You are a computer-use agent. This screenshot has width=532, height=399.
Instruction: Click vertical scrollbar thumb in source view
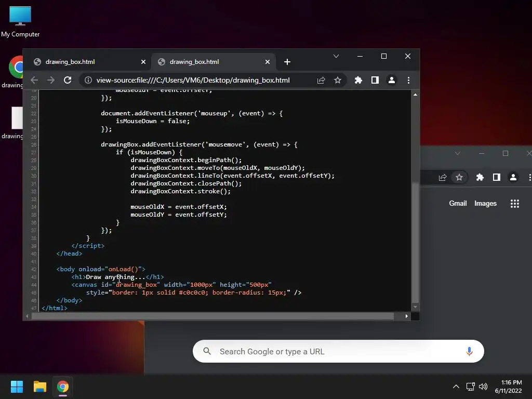[x=415, y=242]
